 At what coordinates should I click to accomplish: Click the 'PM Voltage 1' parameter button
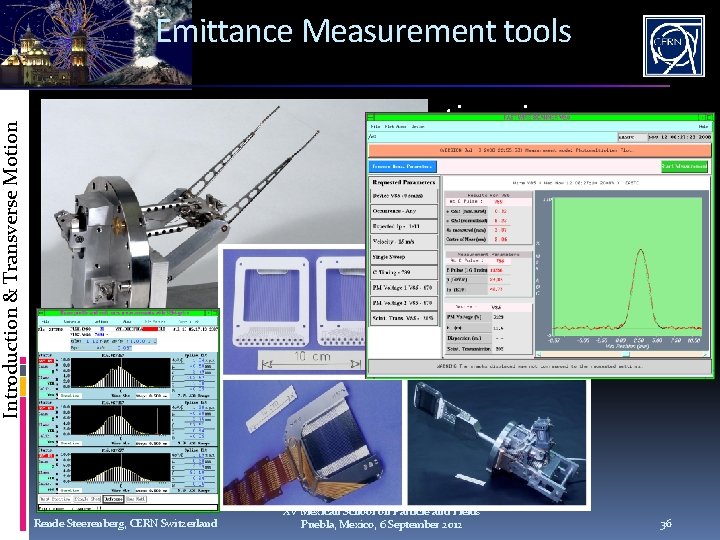click(404, 288)
